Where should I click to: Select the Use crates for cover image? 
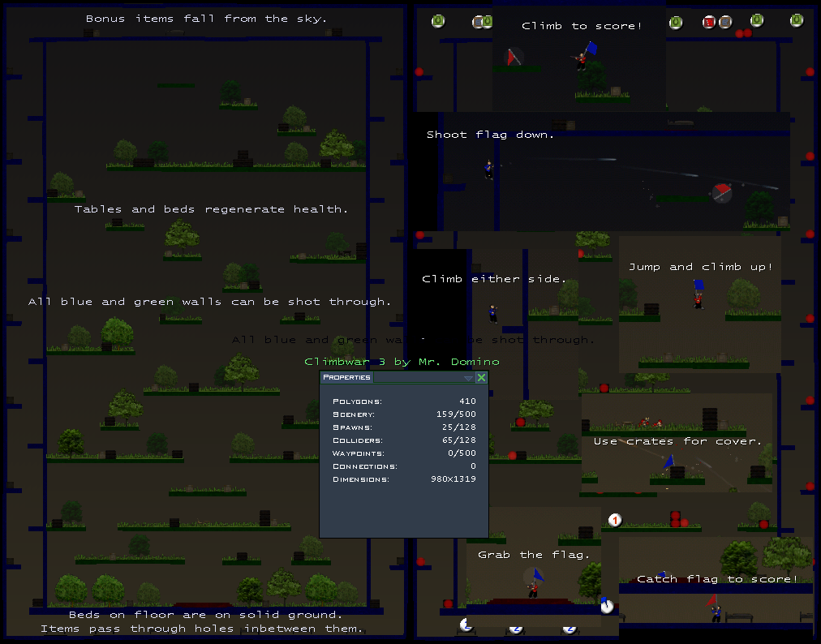pos(677,444)
